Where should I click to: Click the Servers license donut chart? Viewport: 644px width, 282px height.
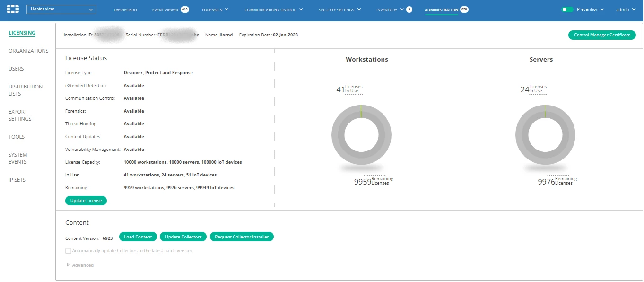[x=545, y=135]
